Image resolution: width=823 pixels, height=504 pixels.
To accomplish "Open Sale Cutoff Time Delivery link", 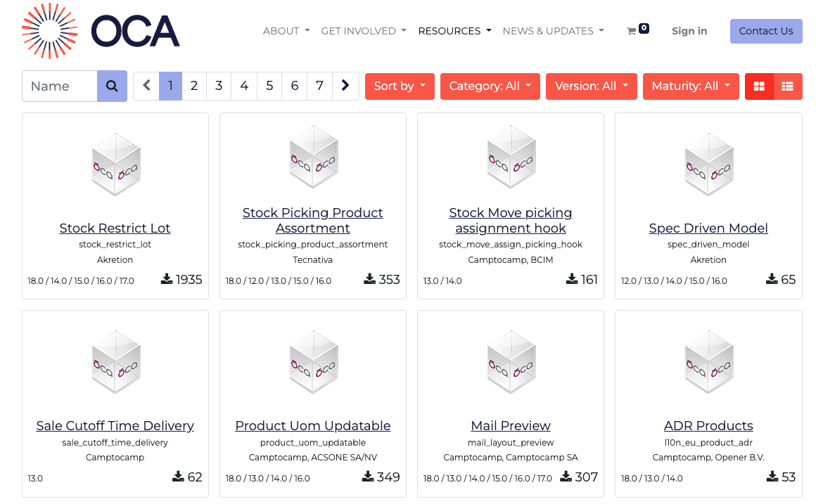I will point(115,425).
